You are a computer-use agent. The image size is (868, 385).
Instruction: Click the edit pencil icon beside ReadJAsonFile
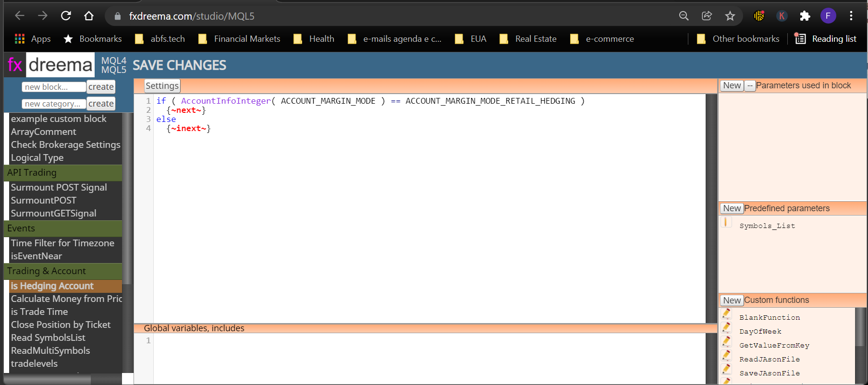(726, 356)
